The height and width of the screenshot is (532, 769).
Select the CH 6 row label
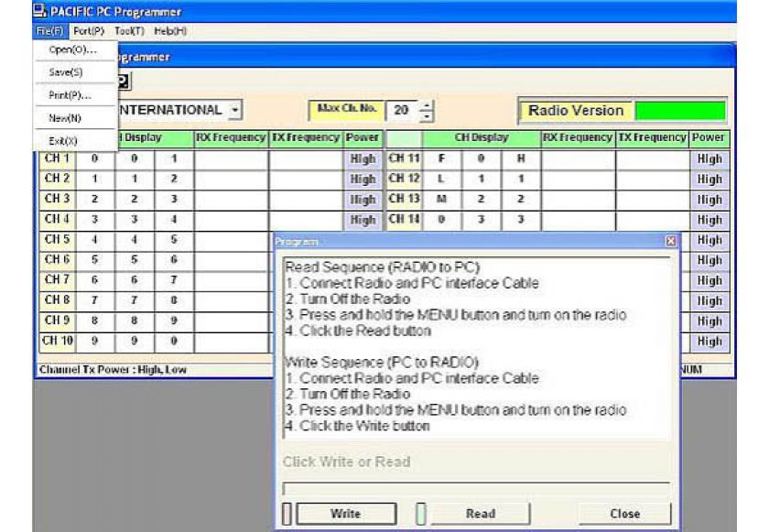click(x=58, y=260)
